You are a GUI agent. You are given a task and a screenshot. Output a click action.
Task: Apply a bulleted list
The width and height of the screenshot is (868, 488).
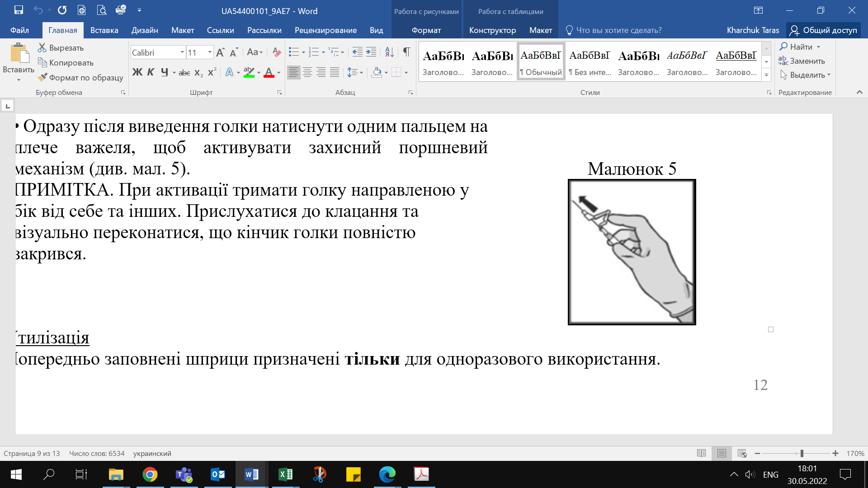[x=294, y=52]
